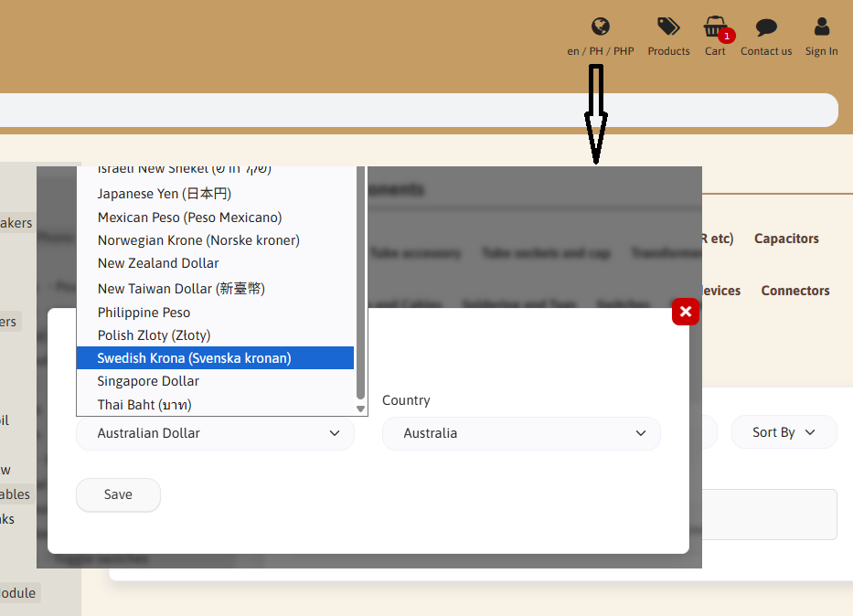Open the Products tag icon
Viewport: 853px width, 616px height.
click(668, 27)
